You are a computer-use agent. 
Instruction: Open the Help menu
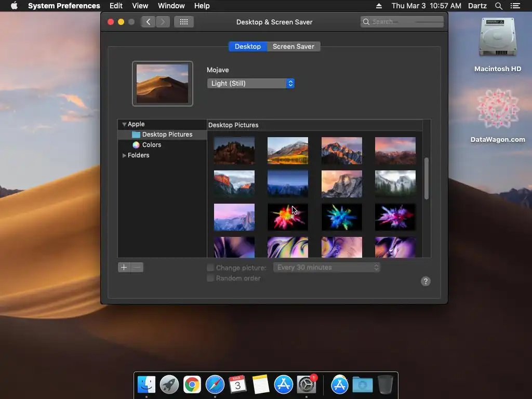(x=202, y=6)
